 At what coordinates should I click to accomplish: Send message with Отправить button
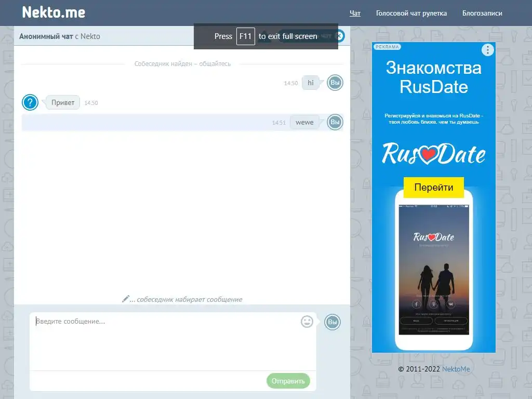288,381
